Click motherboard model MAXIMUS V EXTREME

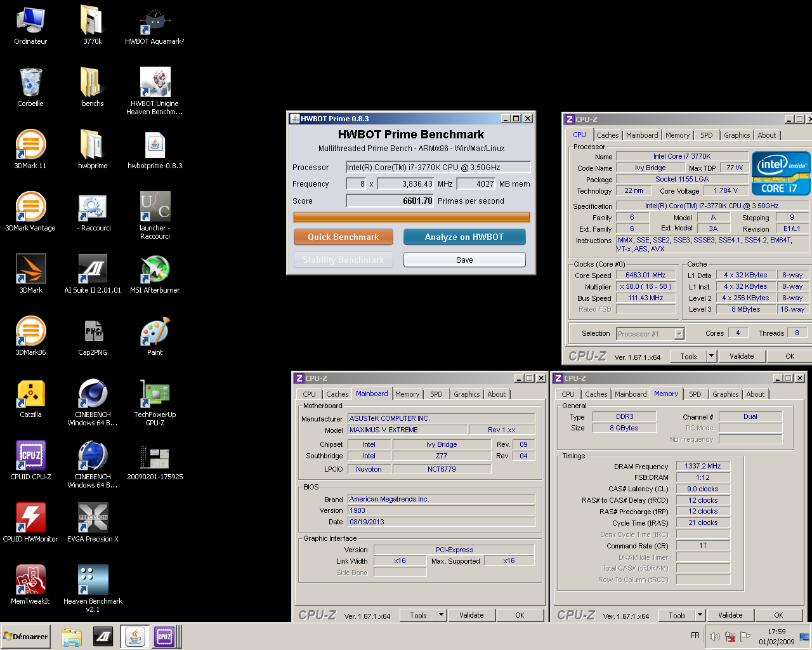(x=407, y=430)
